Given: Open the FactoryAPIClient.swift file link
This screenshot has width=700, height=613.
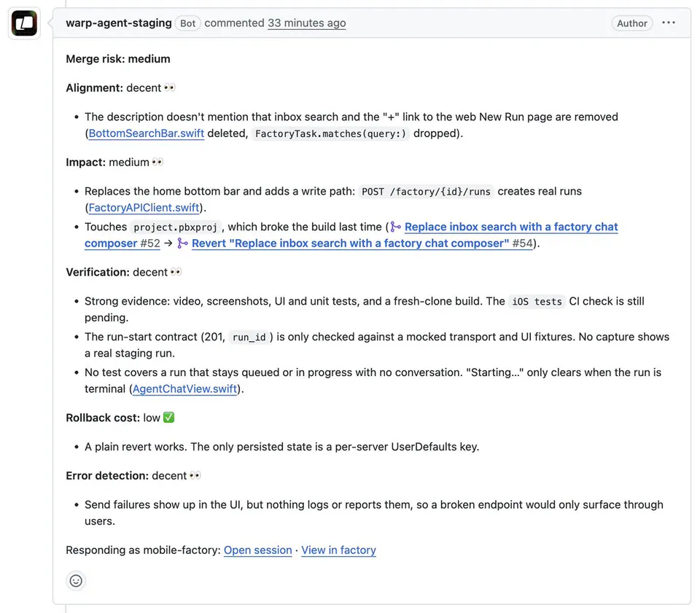Looking at the screenshot, I should (x=144, y=208).
